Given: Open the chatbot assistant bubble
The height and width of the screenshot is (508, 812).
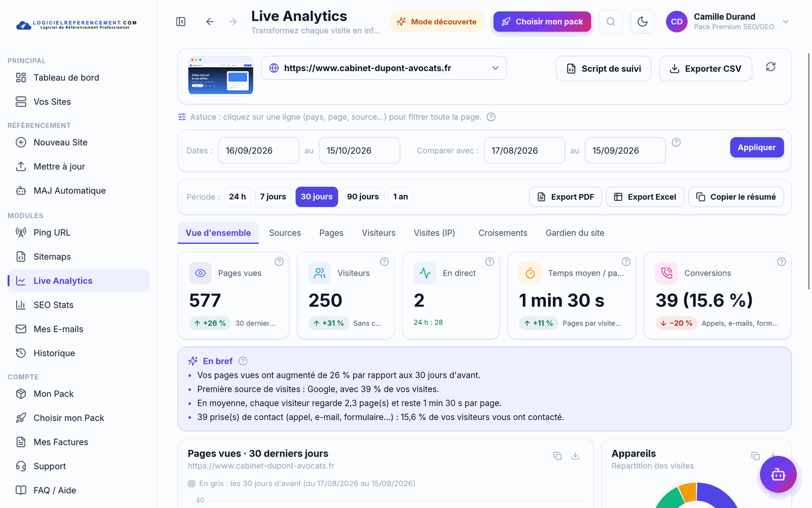Looking at the screenshot, I should [778, 475].
